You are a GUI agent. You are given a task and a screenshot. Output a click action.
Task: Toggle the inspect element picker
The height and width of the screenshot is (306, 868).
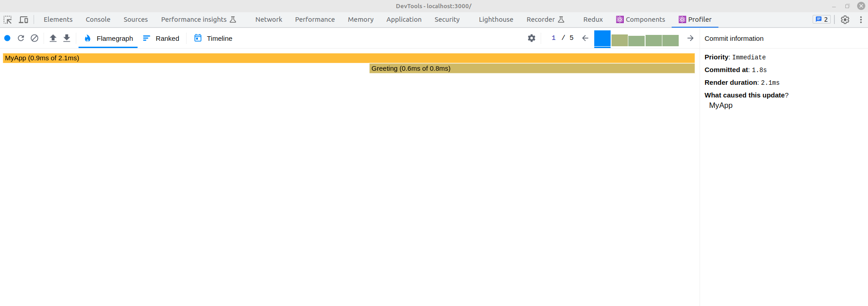[x=8, y=19]
